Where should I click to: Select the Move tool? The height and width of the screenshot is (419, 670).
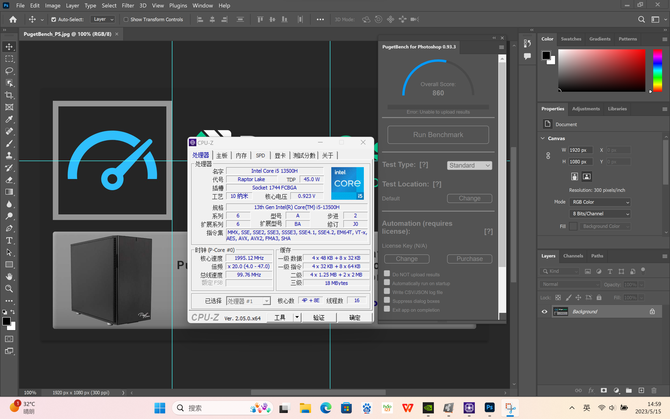(x=9, y=47)
